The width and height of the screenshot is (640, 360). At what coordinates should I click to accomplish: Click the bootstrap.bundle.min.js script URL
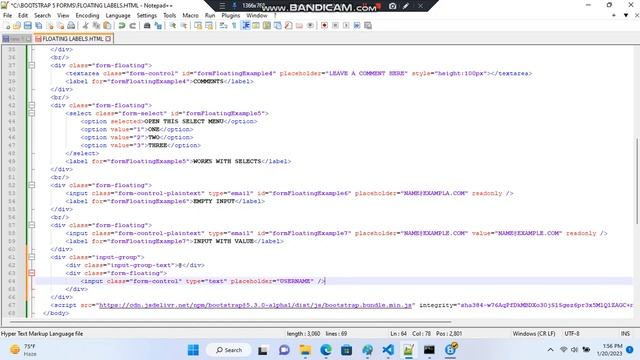tap(256, 305)
